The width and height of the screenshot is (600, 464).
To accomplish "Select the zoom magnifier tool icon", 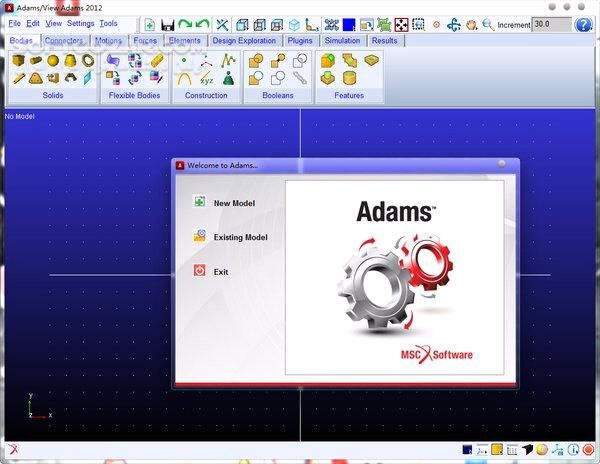I will (x=488, y=23).
